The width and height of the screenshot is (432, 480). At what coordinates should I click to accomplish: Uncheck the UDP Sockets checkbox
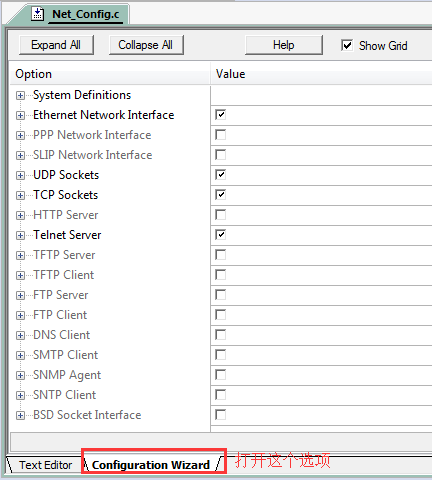[220, 175]
